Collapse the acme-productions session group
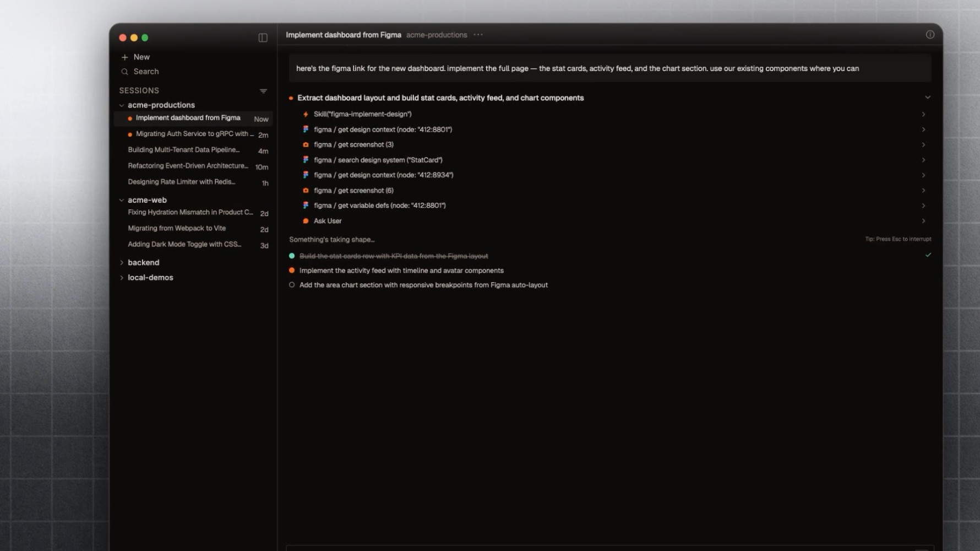Viewport: 980px width, 551px height. click(122, 105)
